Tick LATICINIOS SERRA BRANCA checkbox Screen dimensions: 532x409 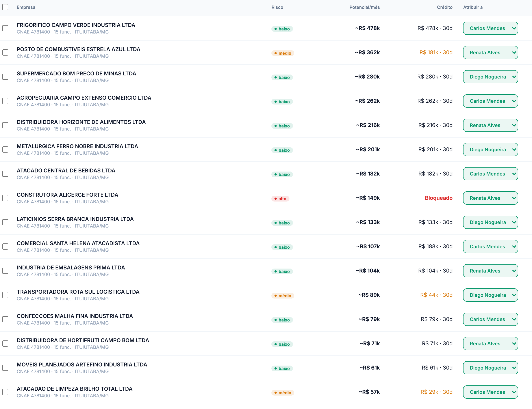click(5, 222)
